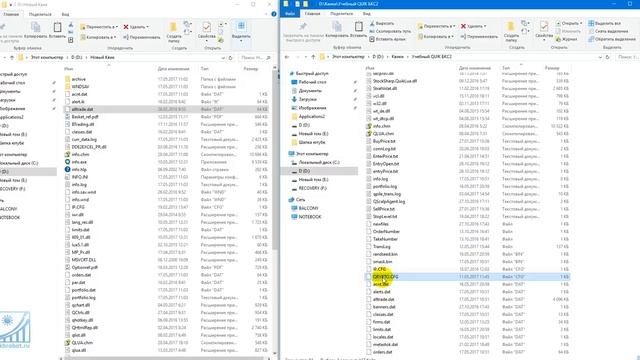640x360 pixels.
Task: Click Обратить выделение in right window ribbon
Action: pyautogui.click(x=612, y=39)
